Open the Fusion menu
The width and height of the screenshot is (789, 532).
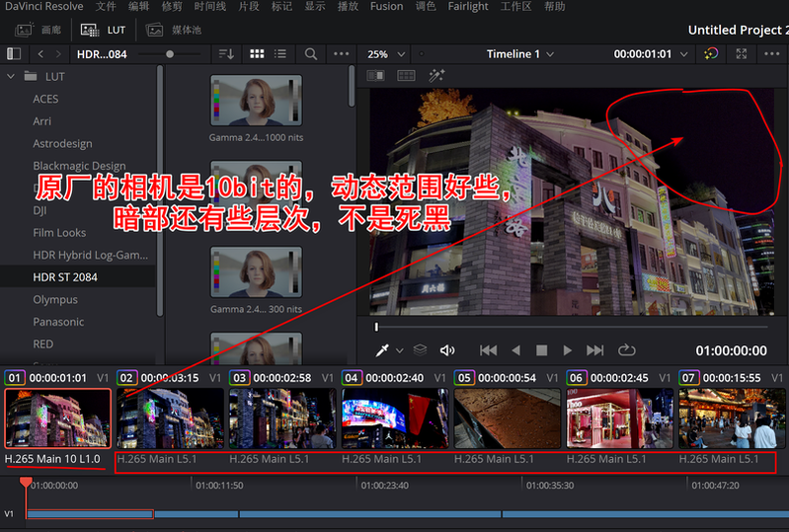click(x=386, y=7)
